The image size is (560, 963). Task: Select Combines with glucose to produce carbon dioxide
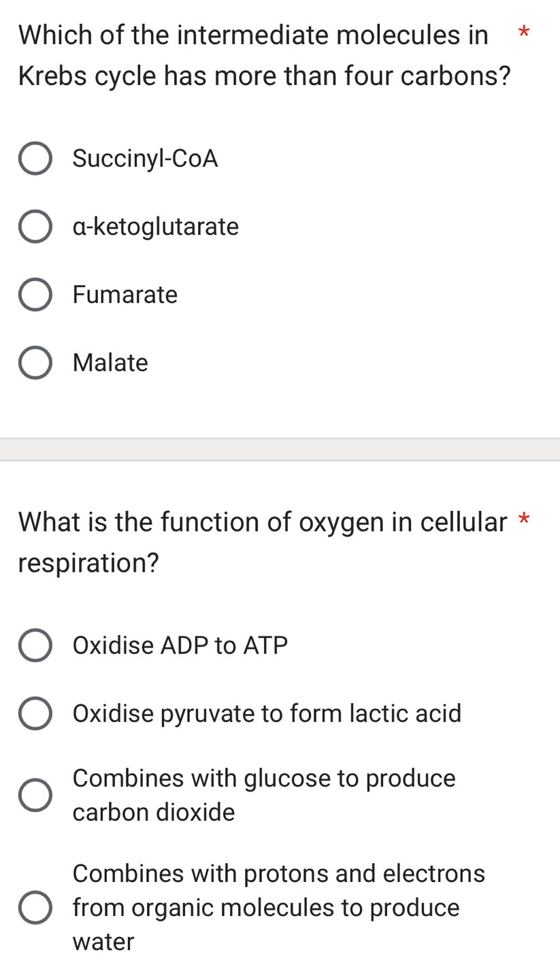(35, 795)
